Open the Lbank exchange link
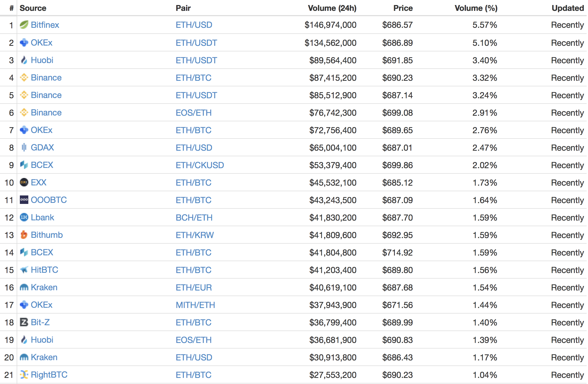The image size is (588, 384). [x=43, y=217]
